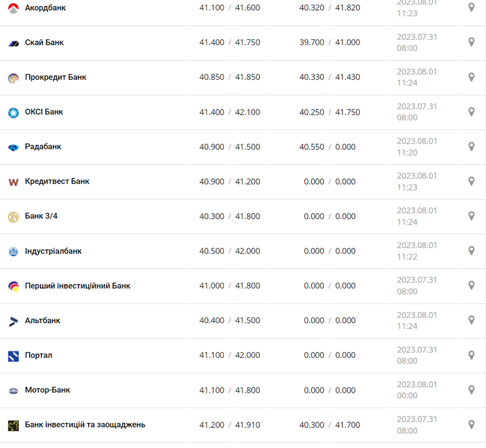The width and height of the screenshot is (486, 448).
Task: Click ОКСІ Банк rate 41.400 / 42.100
Action: 230,112
